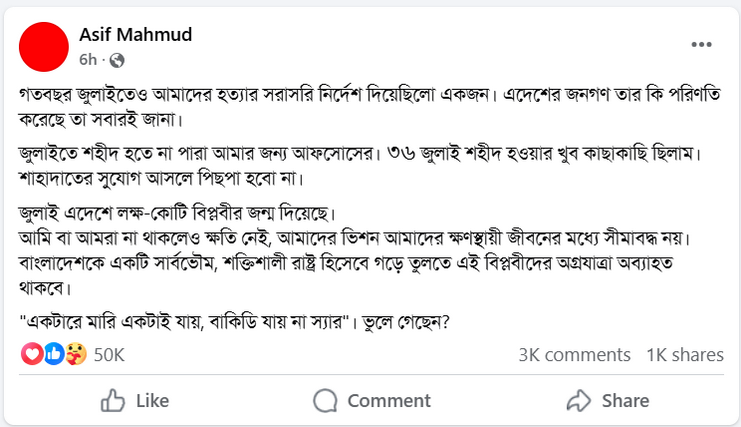Open the Asif Mahmud profile name link

(x=136, y=34)
